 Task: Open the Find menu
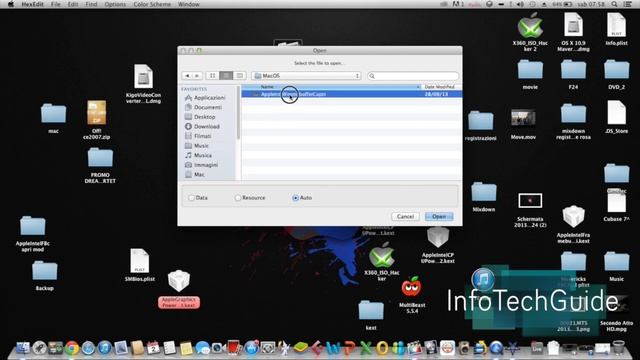[x=91, y=4]
